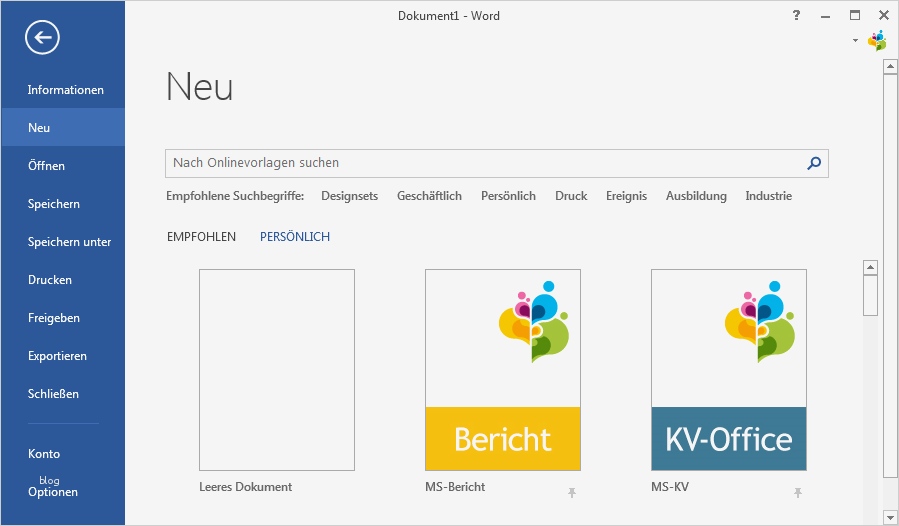Search suggested term Persönlich
The height and width of the screenshot is (526, 899).
[x=509, y=196]
